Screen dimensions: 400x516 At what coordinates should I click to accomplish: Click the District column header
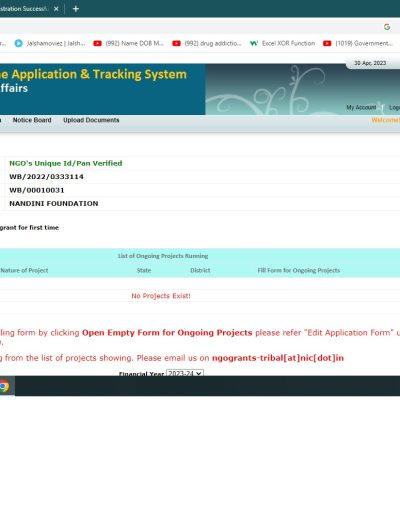tap(200, 270)
